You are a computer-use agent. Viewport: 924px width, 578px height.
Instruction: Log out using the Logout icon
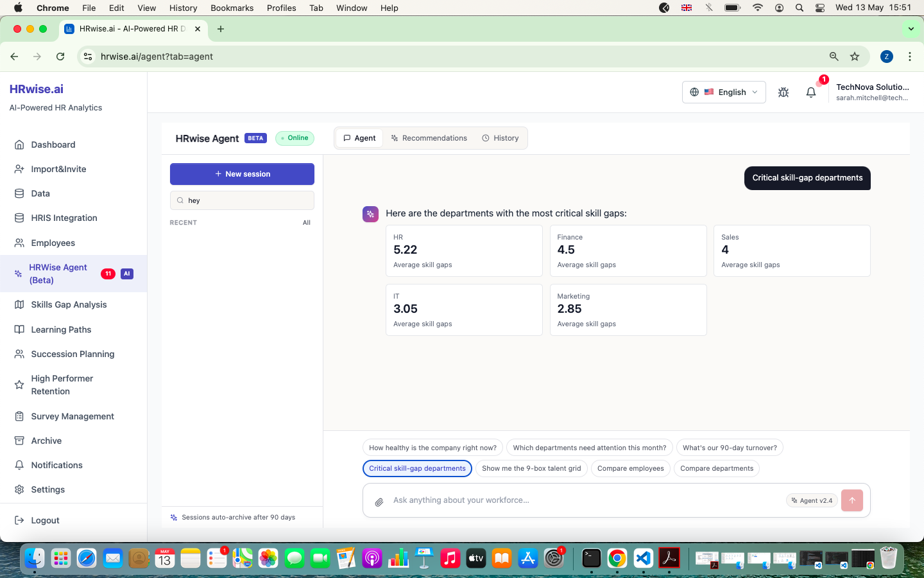(19, 520)
